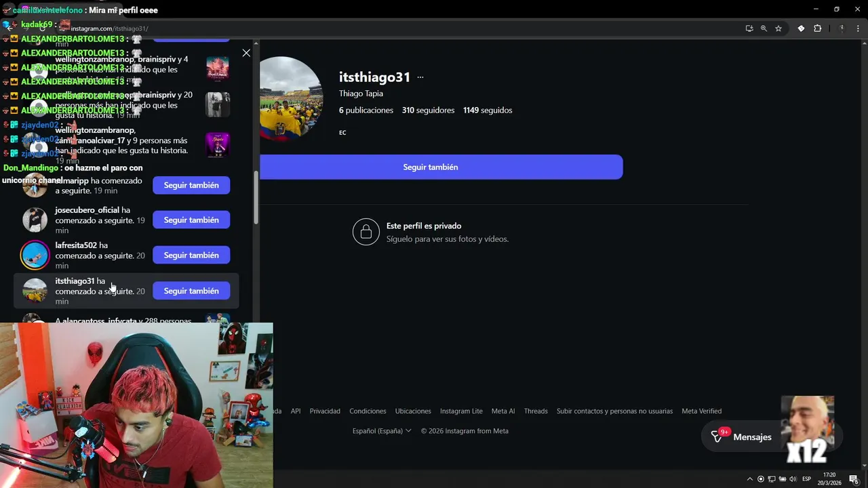This screenshot has height=488, width=868.
Task: Open the Español (España) language dropdown
Action: [x=382, y=431]
